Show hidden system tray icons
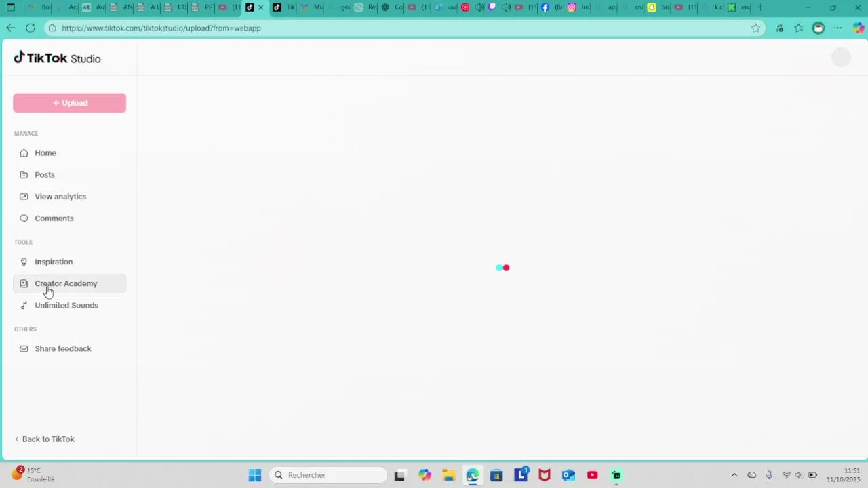 (734, 475)
